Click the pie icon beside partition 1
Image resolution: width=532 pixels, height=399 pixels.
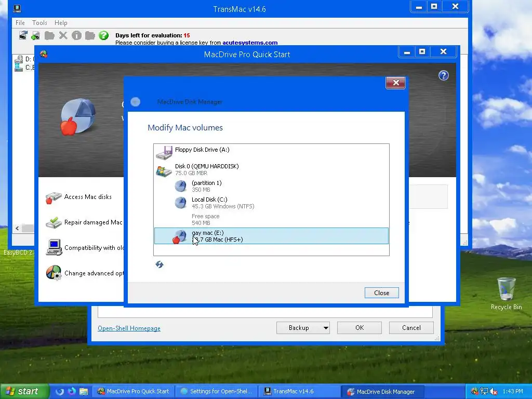click(180, 186)
